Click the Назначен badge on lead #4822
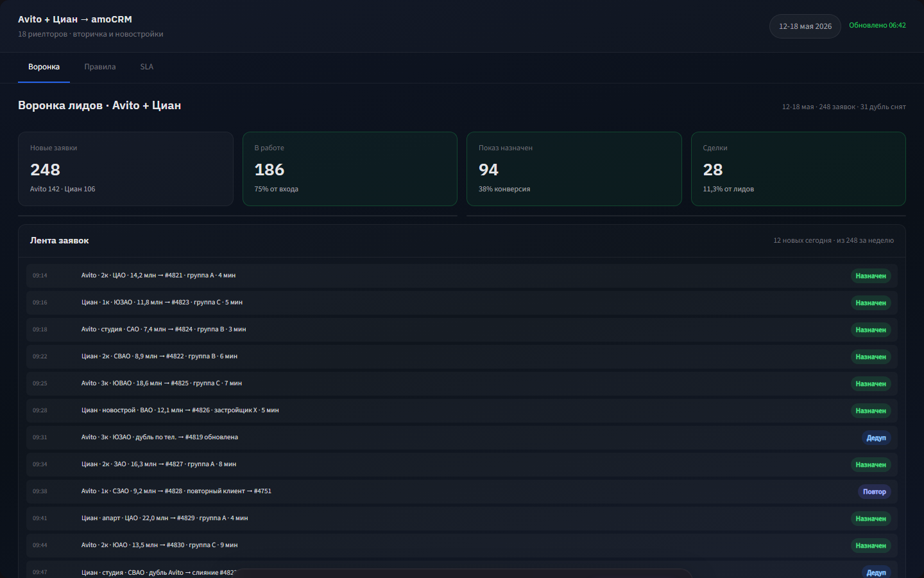The height and width of the screenshot is (578, 924). [871, 357]
